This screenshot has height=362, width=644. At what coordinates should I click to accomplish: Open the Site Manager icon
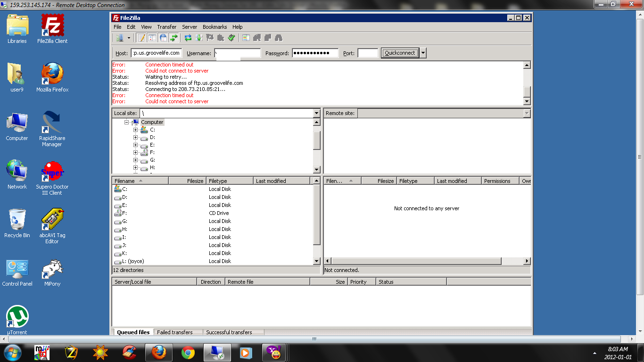click(x=120, y=38)
